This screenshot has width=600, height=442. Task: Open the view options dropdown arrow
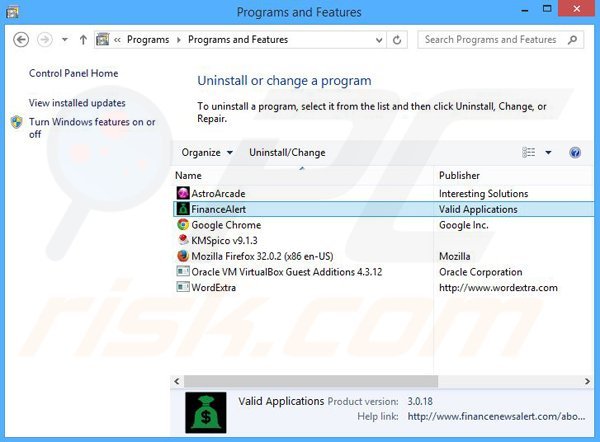(548, 153)
